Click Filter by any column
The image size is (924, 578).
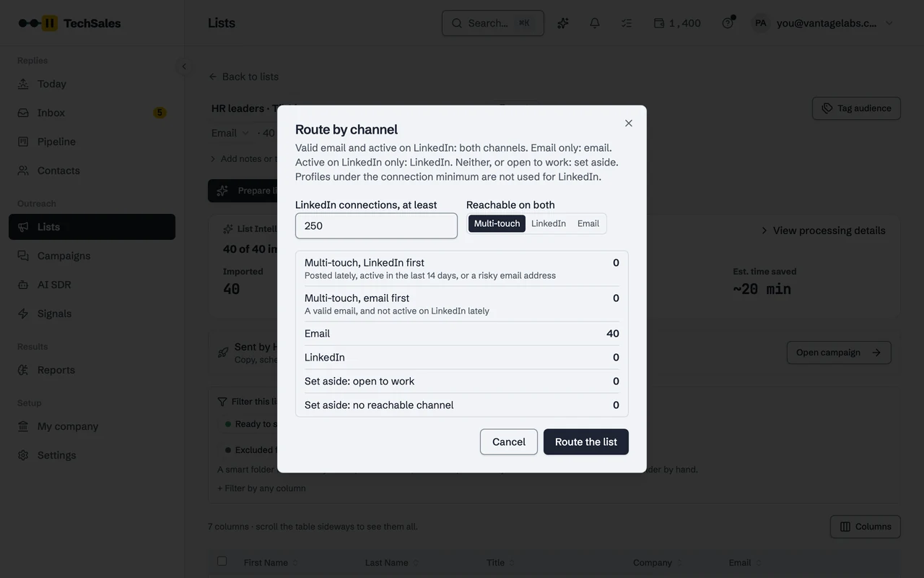pyautogui.click(x=261, y=488)
